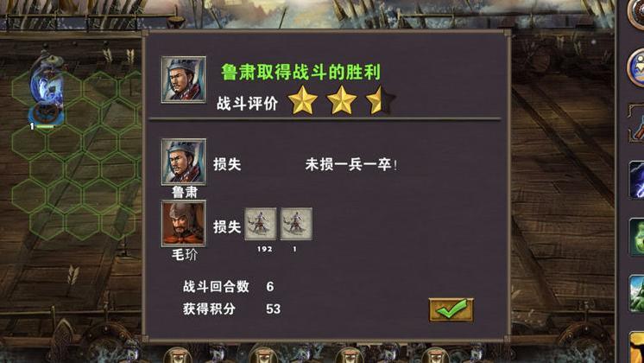
Task: Click the first gold rating star
Action: click(303, 100)
